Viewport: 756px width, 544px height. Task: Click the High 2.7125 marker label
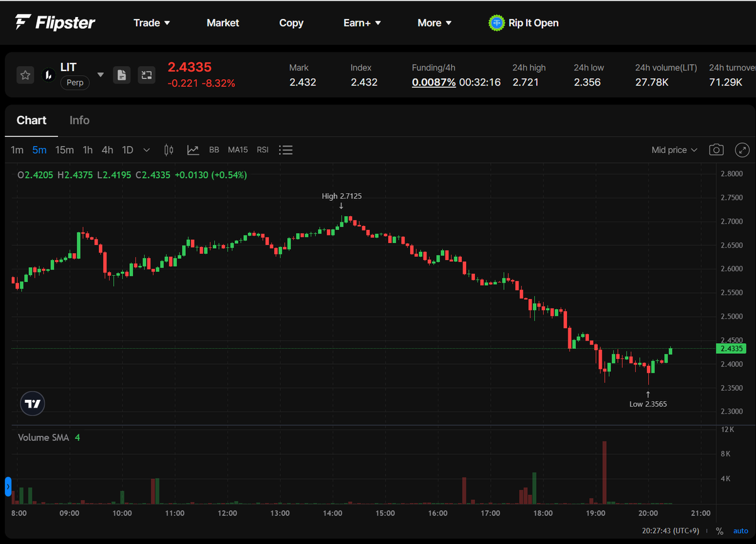click(341, 196)
